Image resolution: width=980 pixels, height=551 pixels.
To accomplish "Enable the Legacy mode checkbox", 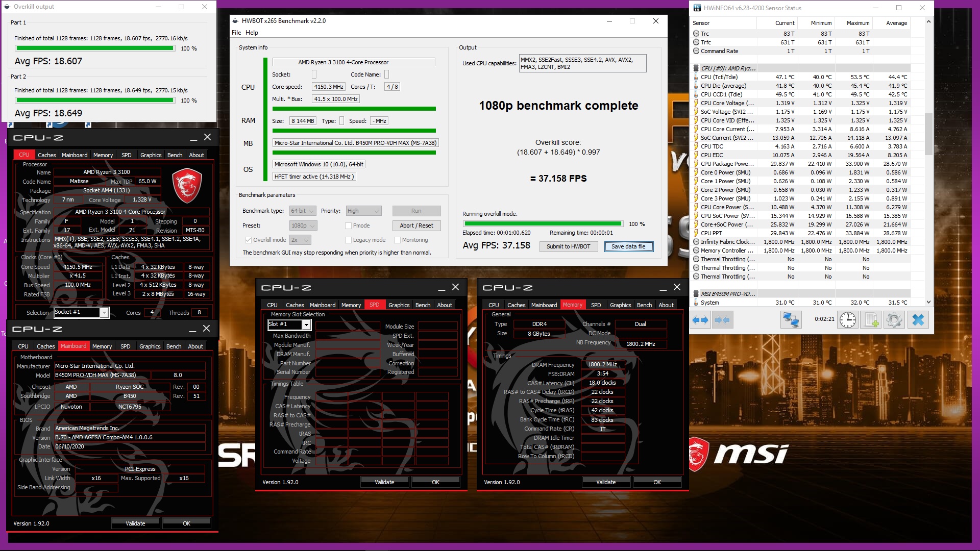I will (348, 240).
